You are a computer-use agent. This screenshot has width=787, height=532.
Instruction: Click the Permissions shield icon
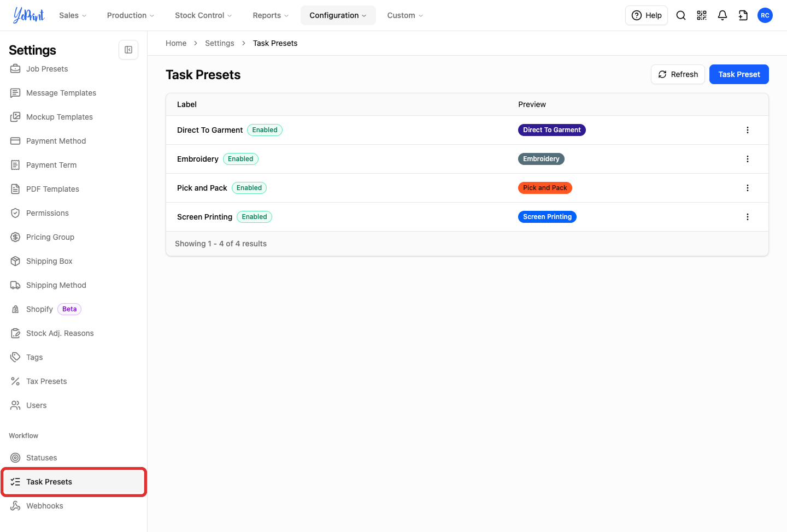tap(15, 213)
